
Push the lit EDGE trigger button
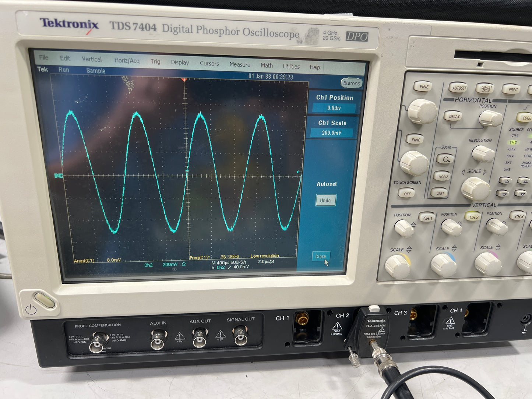(x=525, y=118)
